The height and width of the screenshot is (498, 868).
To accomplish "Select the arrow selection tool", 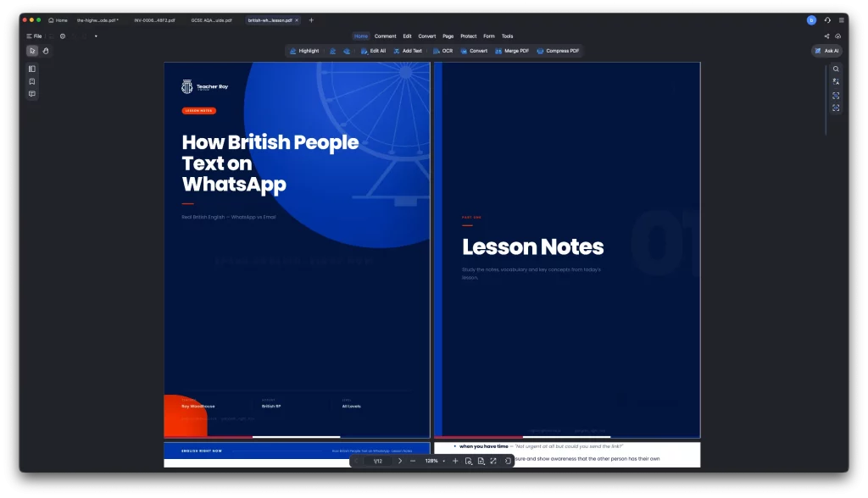I will (32, 51).
